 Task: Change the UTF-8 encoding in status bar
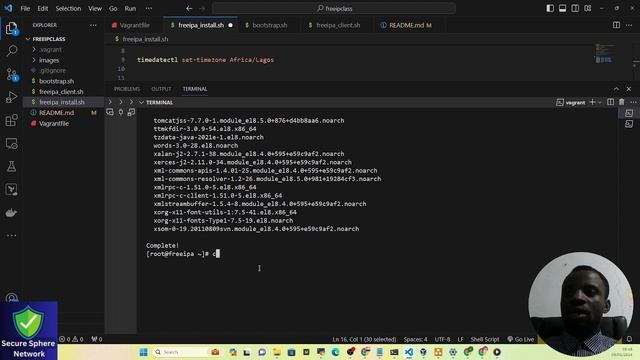click(x=442, y=339)
